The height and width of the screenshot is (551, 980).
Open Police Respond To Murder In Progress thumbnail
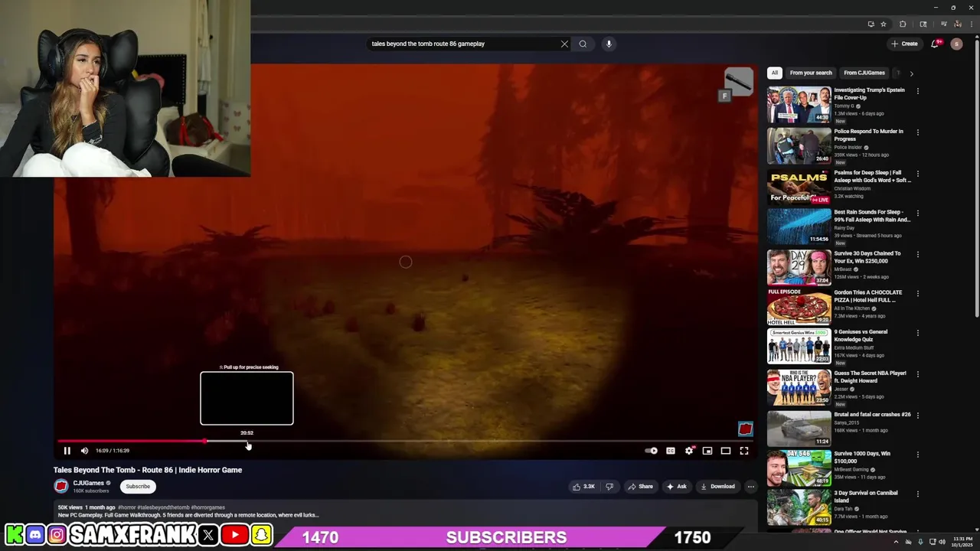pyautogui.click(x=799, y=146)
